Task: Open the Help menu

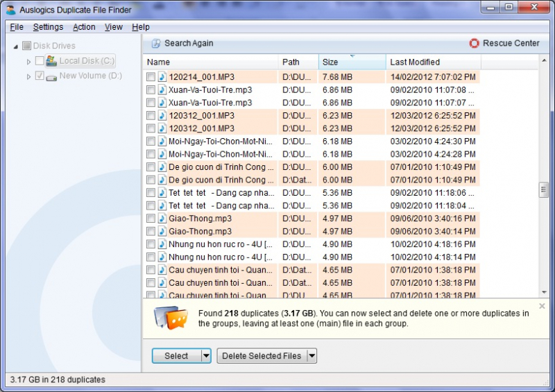Action: (x=141, y=27)
